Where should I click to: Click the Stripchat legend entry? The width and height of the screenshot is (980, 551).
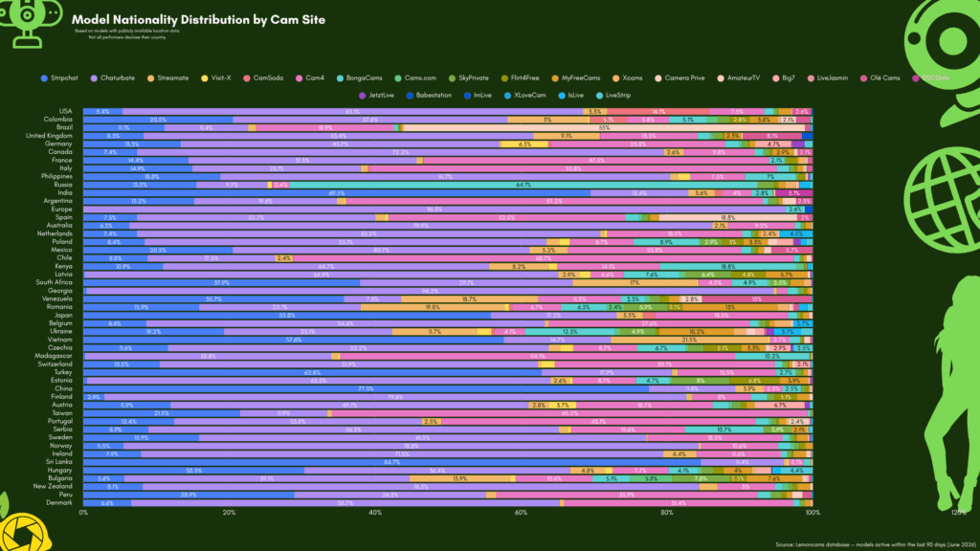click(59, 78)
